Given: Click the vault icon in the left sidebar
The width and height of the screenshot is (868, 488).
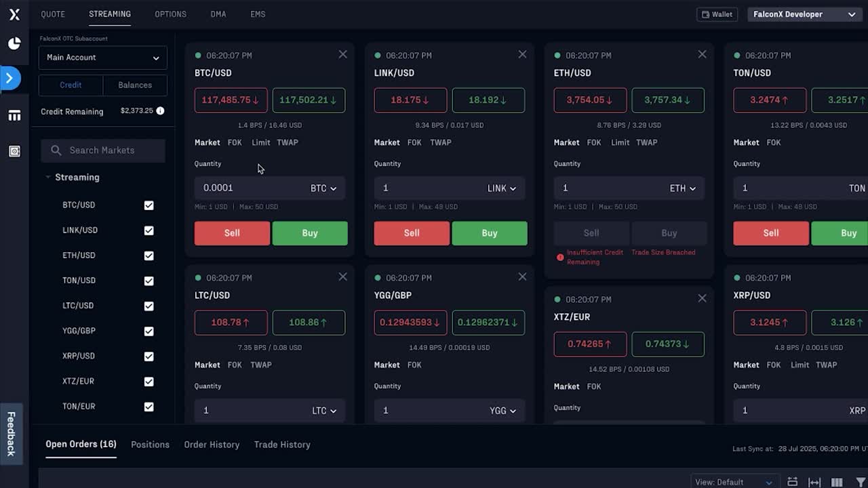Looking at the screenshot, I should click(x=14, y=151).
